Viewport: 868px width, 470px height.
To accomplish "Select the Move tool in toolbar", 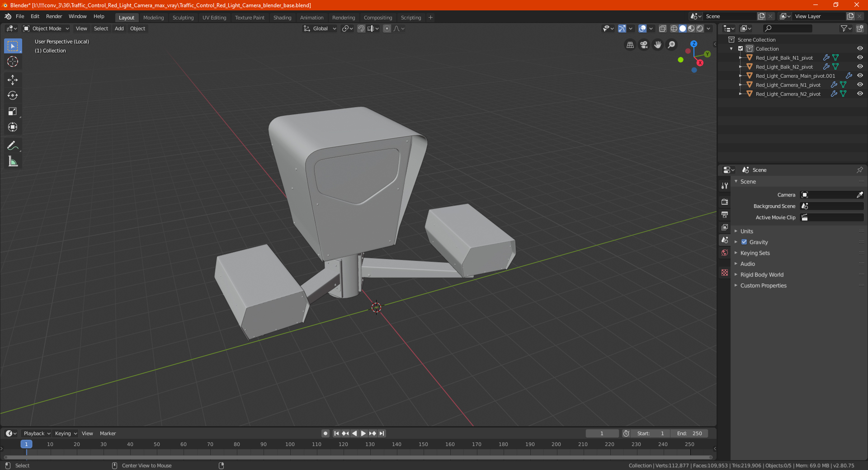I will 13,80.
